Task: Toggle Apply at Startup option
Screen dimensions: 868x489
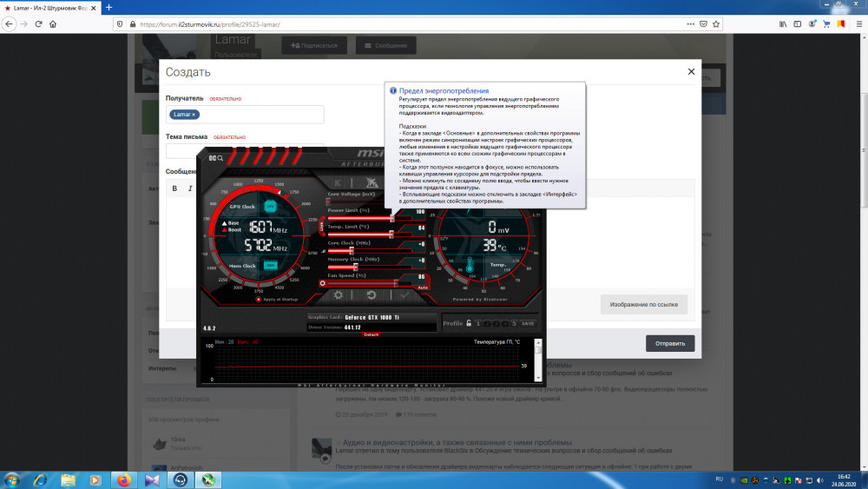Action: point(257,298)
